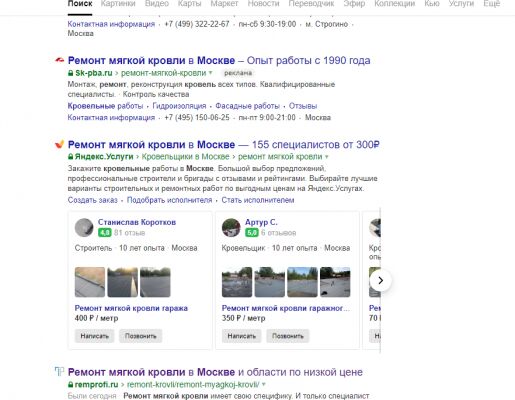Open result и области по низкой цене
This screenshot has width=515, height=400.
215,372
